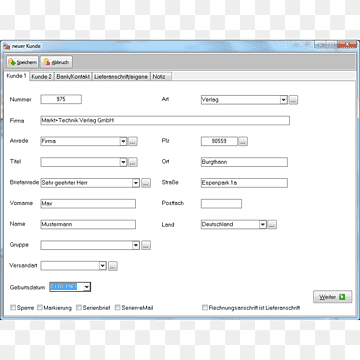Open the Geburtsdatum date picker arrow
The image size is (360, 360).
(x=87, y=287)
